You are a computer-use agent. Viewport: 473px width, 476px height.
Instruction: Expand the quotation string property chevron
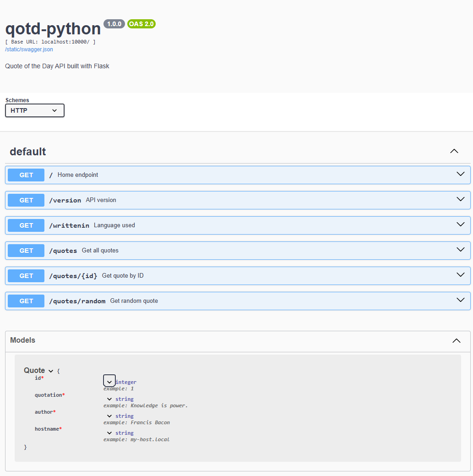[109, 399]
